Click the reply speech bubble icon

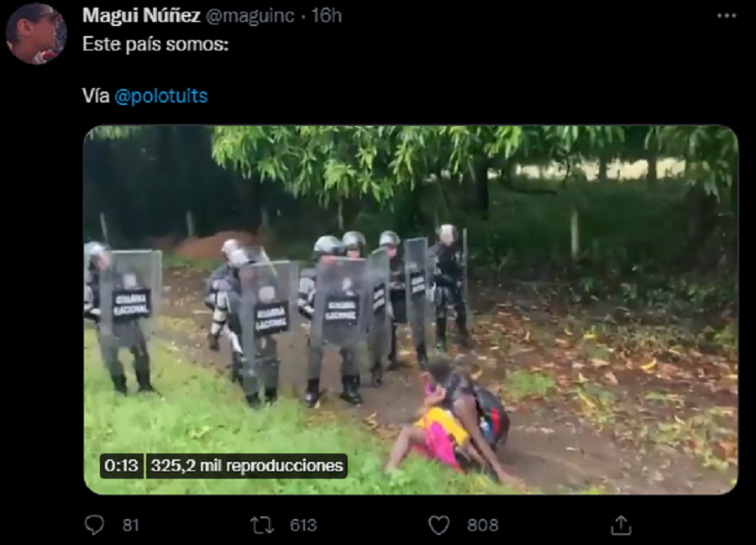tap(94, 525)
